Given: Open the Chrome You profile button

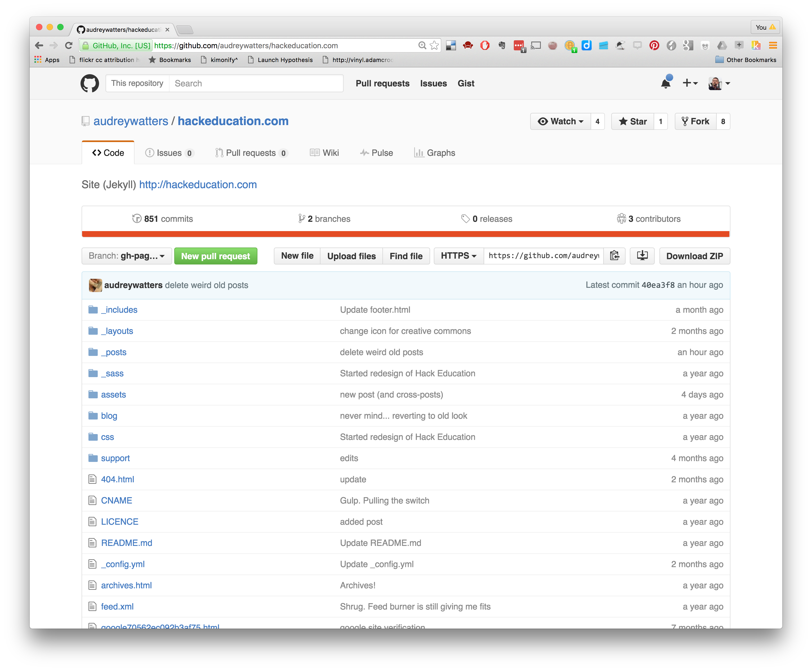Looking at the screenshot, I should (x=765, y=27).
